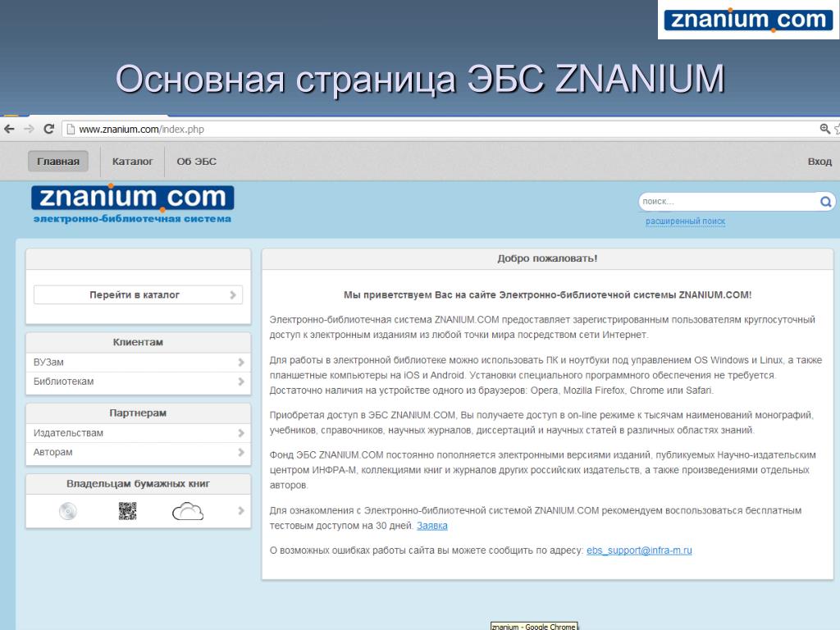
Task: Expand the Библиотекам row chevron
Action: (x=241, y=381)
